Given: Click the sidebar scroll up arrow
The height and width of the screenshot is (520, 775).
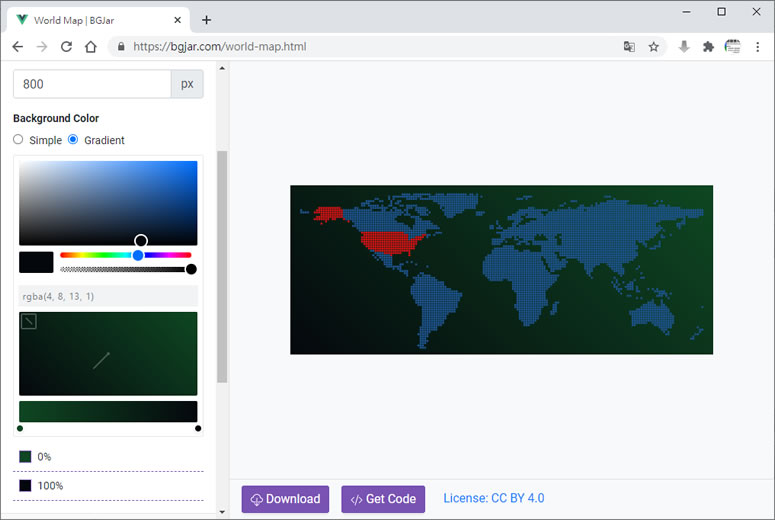Looking at the screenshot, I should (222, 68).
